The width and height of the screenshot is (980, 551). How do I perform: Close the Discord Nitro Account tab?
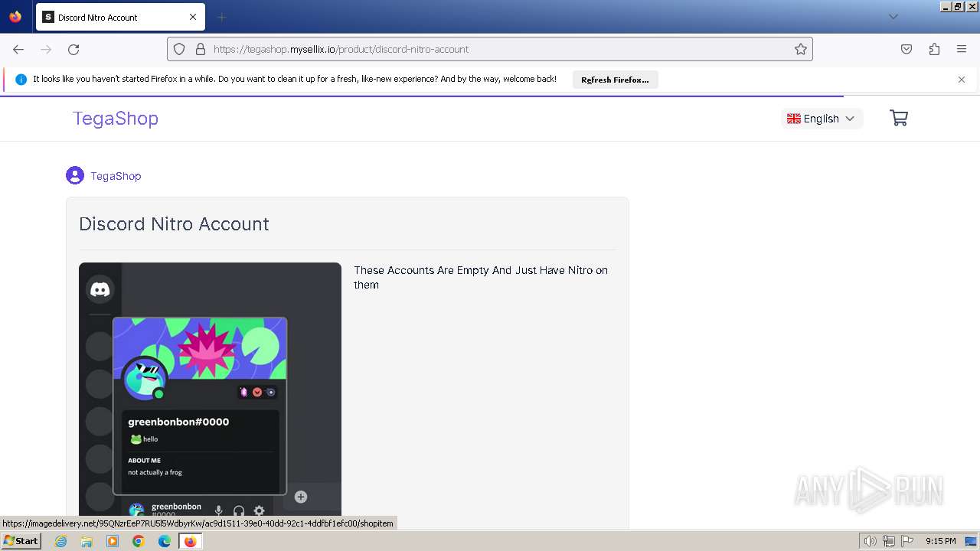(193, 17)
